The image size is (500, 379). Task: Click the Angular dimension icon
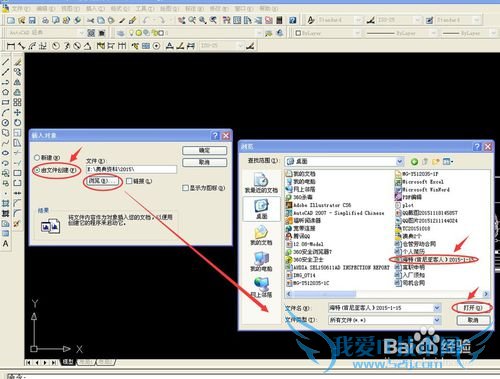coord(87,46)
